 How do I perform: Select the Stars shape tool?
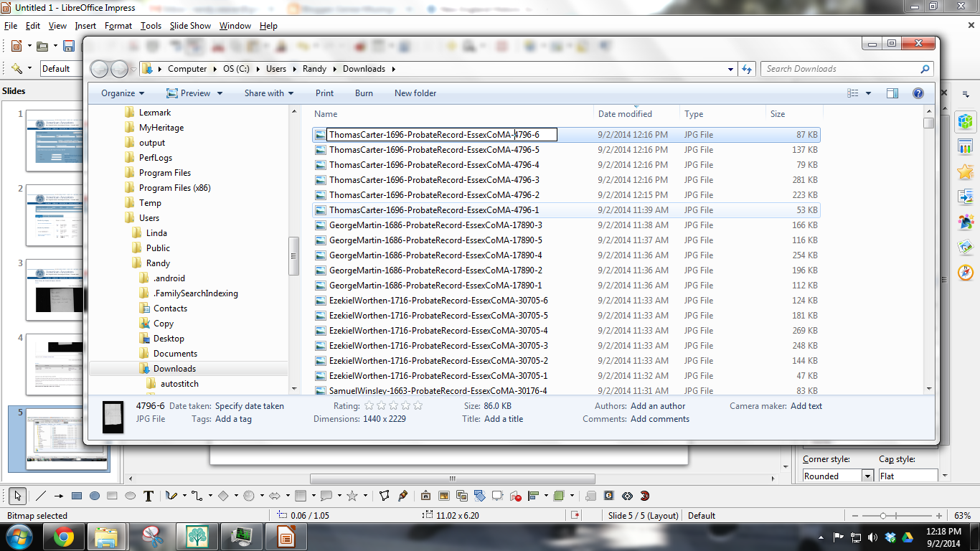click(x=352, y=495)
